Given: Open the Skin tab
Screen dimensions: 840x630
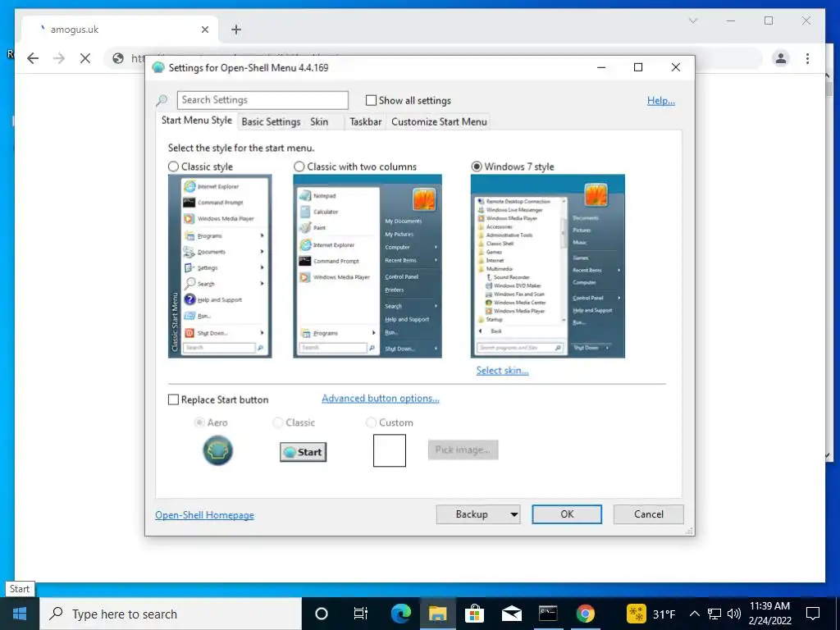Looking at the screenshot, I should 319,121.
